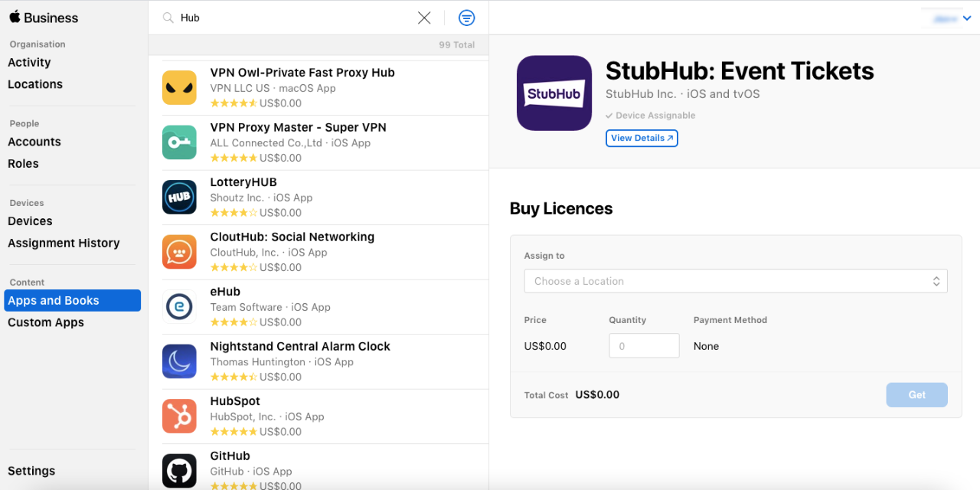Viewport: 980px width, 490px height.
Task: Expand the account menu chevron top right
Action: pyautogui.click(x=966, y=17)
